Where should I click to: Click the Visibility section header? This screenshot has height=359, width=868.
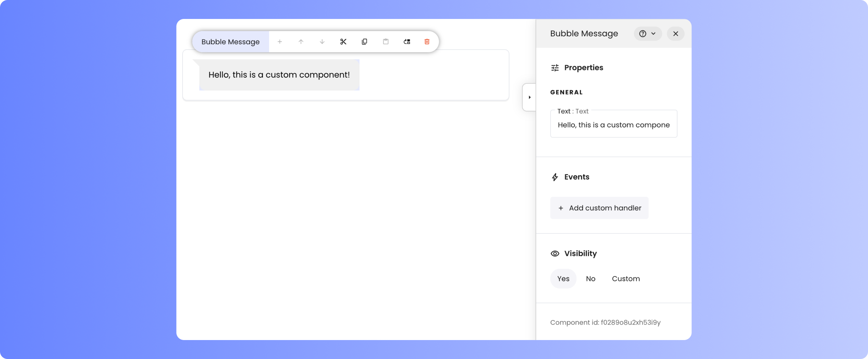click(574, 254)
